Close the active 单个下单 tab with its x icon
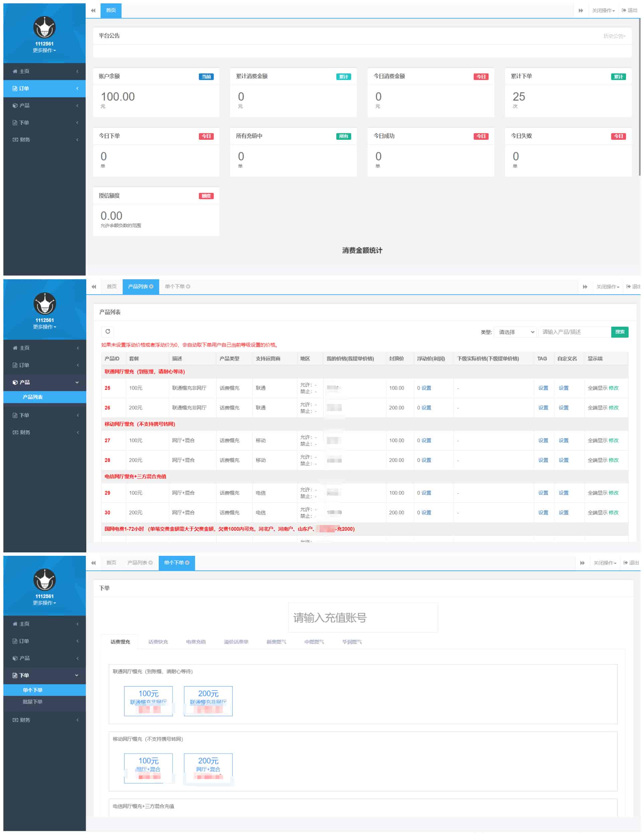 (x=187, y=563)
